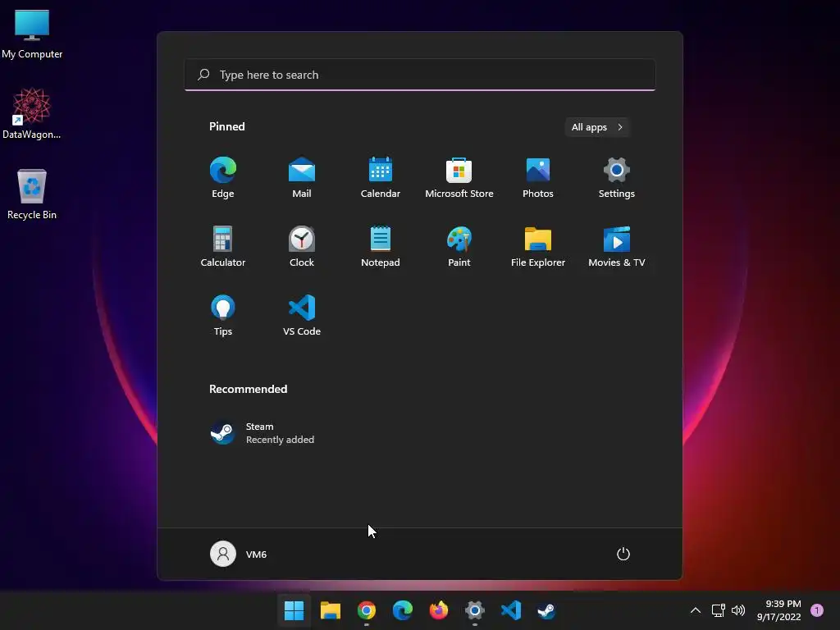Open recommended Steam item
Screen dimensions: 840x630
(262, 433)
